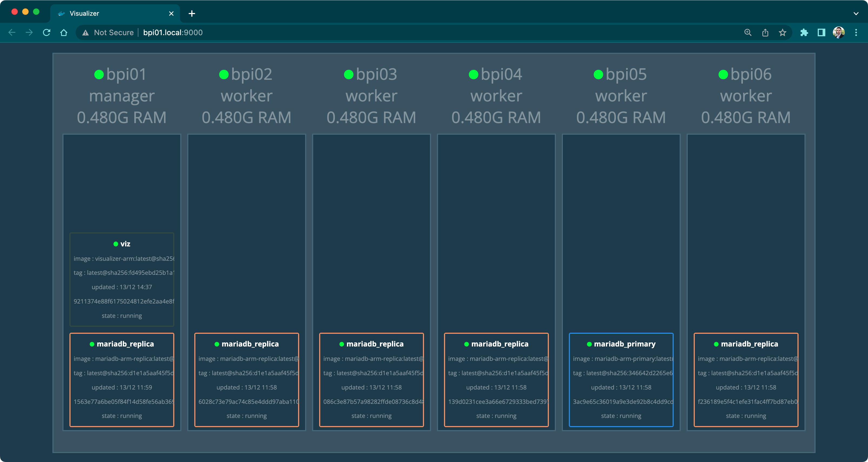Click the viz service card
This screenshot has height=462, width=868.
point(122,279)
